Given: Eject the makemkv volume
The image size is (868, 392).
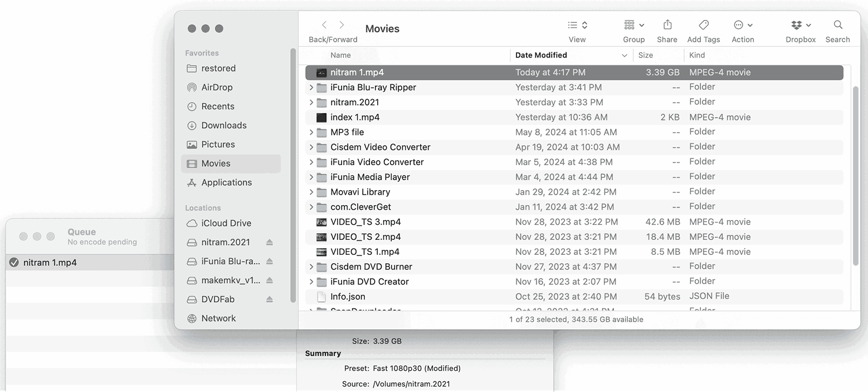Looking at the screenshot, I should 270,280.
